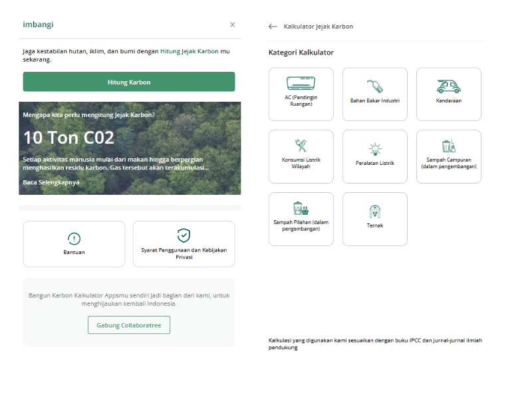
Task: Click Sampah Campuran (dalam pengembangan) label
Action: [x=448, y=163]
